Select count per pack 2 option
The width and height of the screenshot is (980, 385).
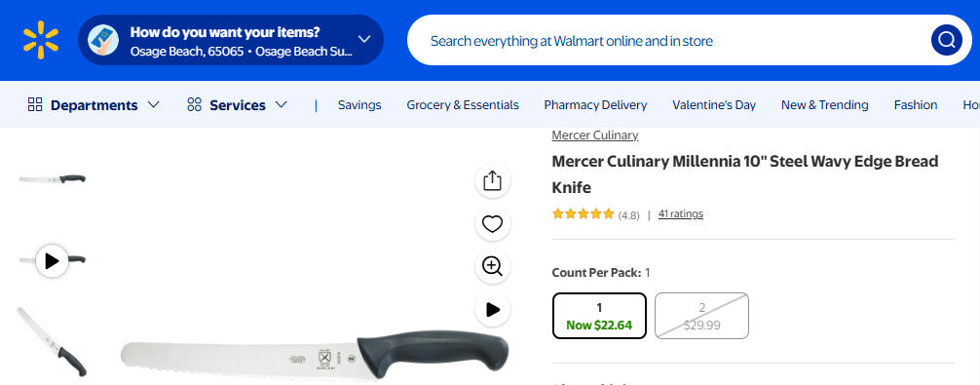coord(701,316)
